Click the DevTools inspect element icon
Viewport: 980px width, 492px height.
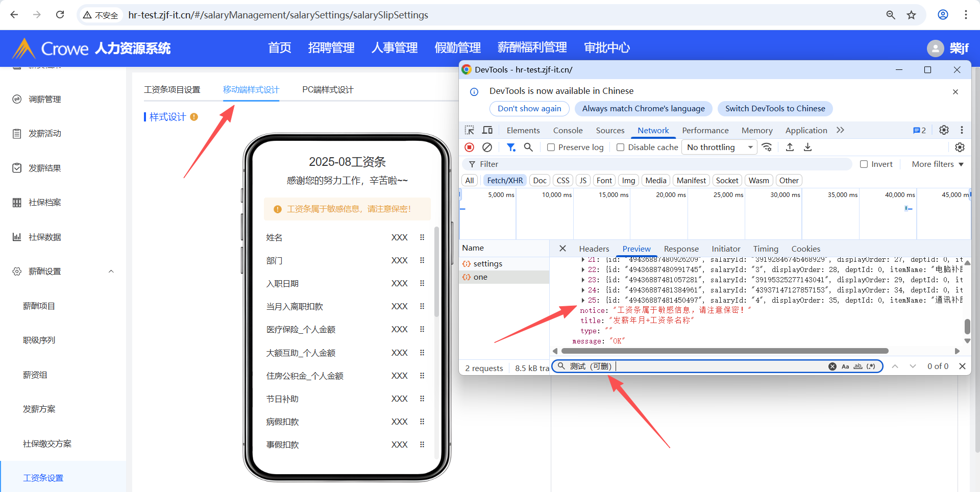(470, 130)
